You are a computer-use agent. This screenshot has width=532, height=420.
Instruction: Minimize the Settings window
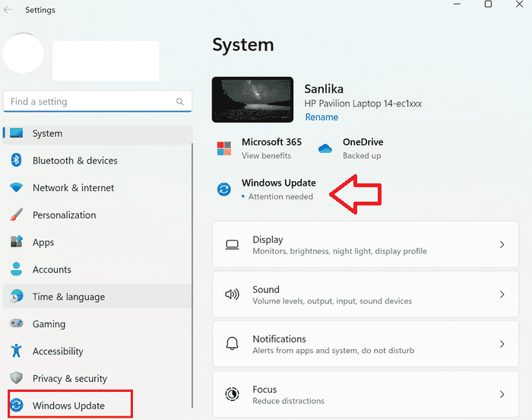click(457, 4)
